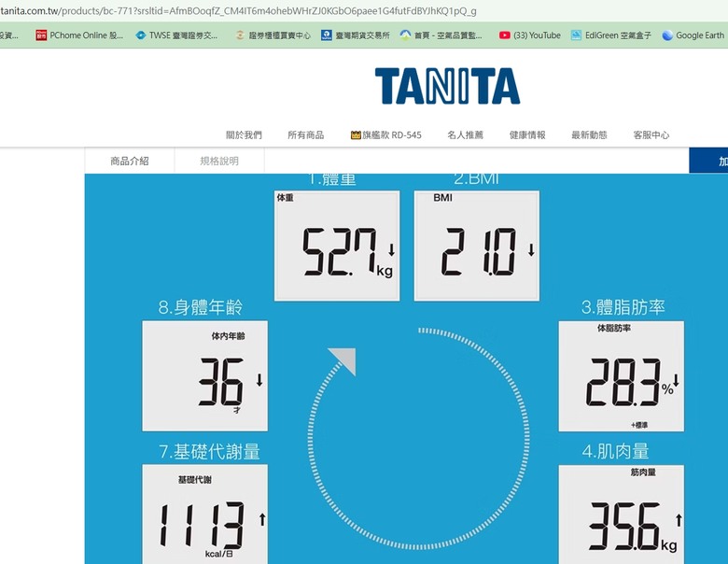Open the EdiGreen 空氣盒子 bookmark
The width and height of the screenshot is (728, 564).
[x=610, y=35]
